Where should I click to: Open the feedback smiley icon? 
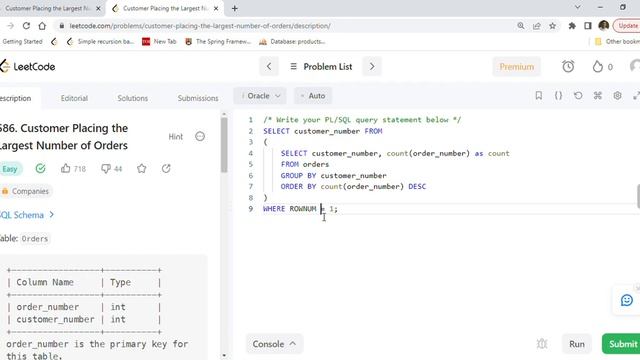coord(627,300)
